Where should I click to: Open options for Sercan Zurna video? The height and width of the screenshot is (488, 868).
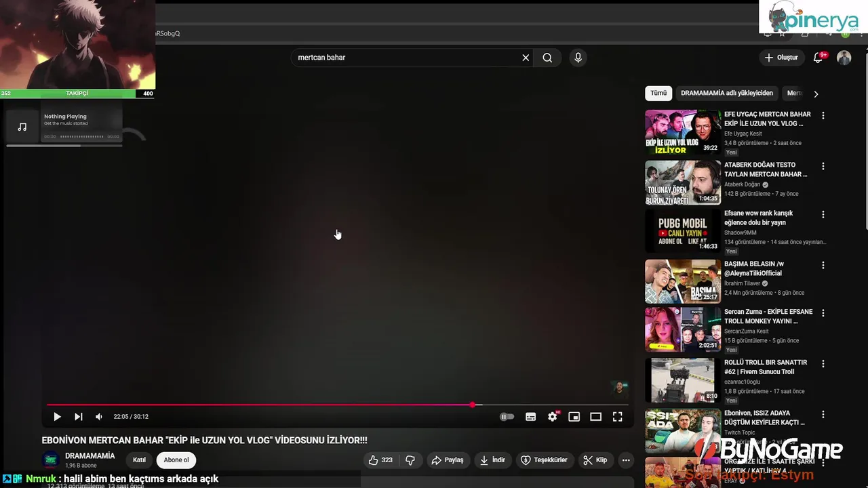[823, 313]
